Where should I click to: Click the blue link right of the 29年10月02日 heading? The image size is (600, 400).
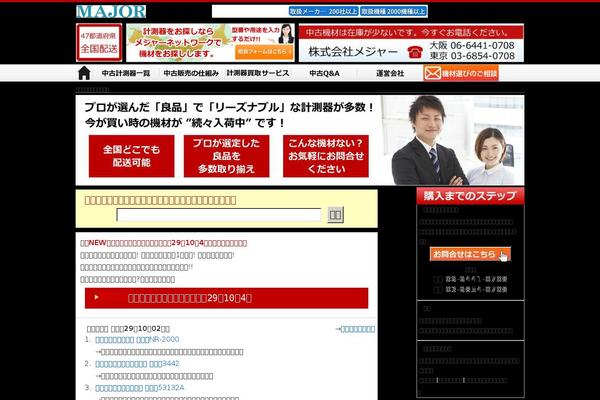pos(357,329)
